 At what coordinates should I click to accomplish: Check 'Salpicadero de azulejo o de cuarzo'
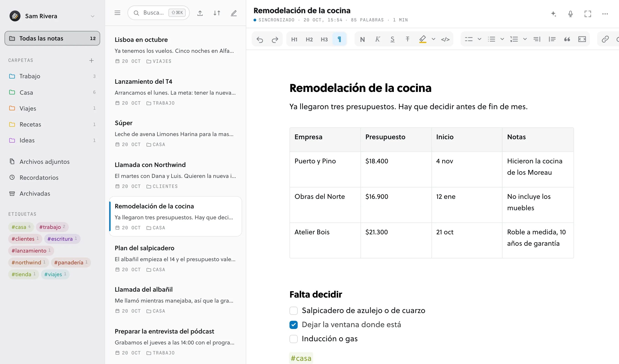[x=294, y=311]
